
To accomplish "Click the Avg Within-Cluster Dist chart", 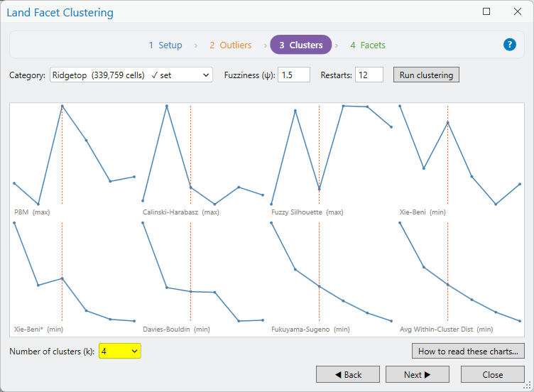I will pyautogui.click(x=459, y=277).
